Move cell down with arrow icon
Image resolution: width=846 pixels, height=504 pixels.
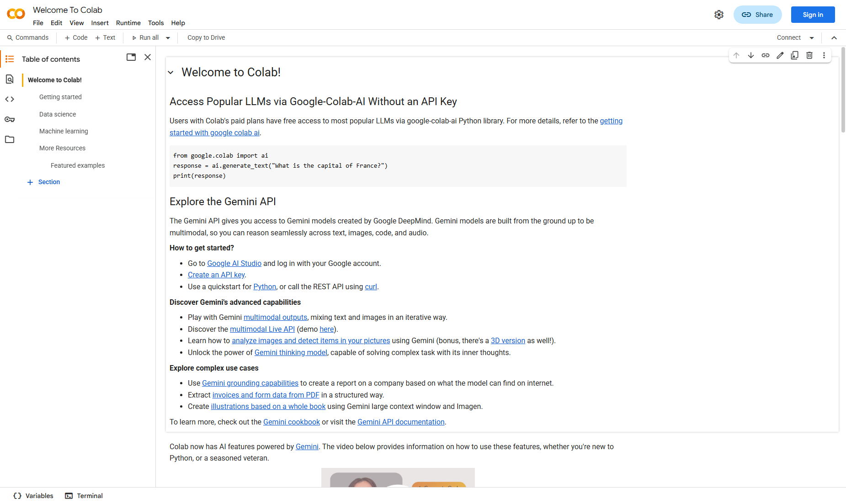pos(751,55)
